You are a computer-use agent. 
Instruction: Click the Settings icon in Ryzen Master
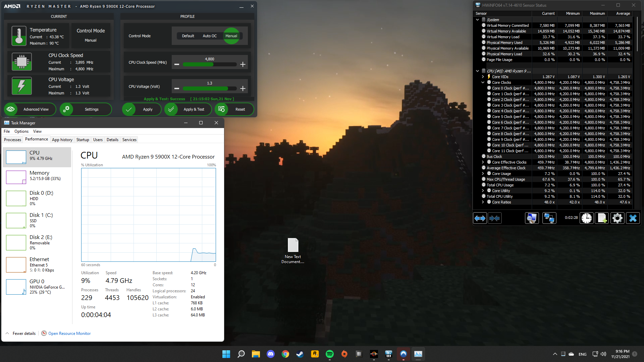[x=66, y=109]
